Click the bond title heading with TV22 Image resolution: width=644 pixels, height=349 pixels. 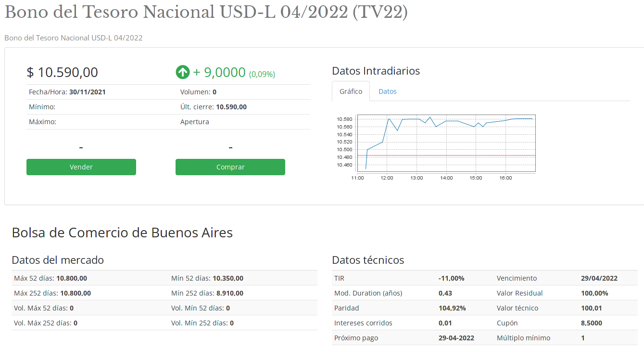tap(206, 13)
